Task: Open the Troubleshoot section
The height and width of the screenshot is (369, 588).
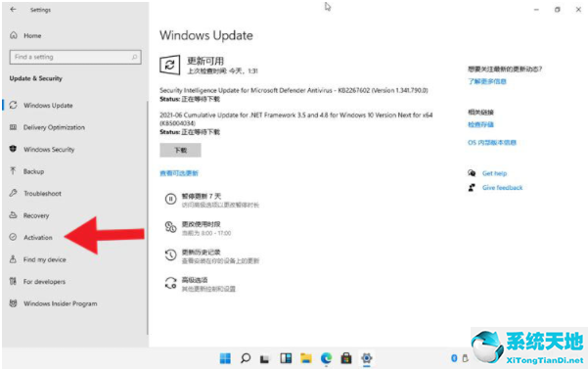Action: coord(42,194)
